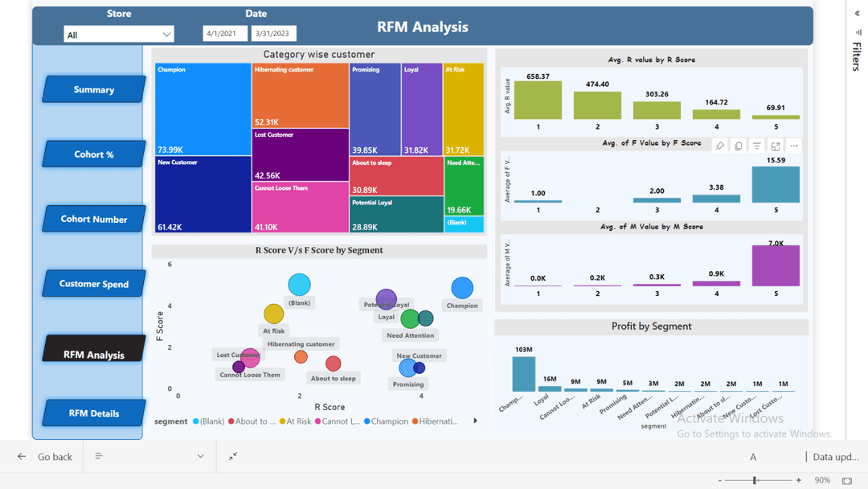This screenshot has width=868, height=489.
Task: Open the page navigation chevron in the bottom bar
Action: pos(200,456)
